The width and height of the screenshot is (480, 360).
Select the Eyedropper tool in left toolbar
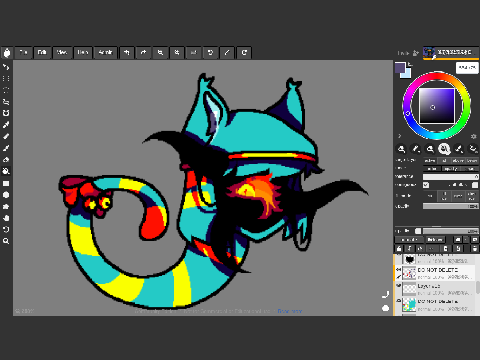[x=6, y=125]
